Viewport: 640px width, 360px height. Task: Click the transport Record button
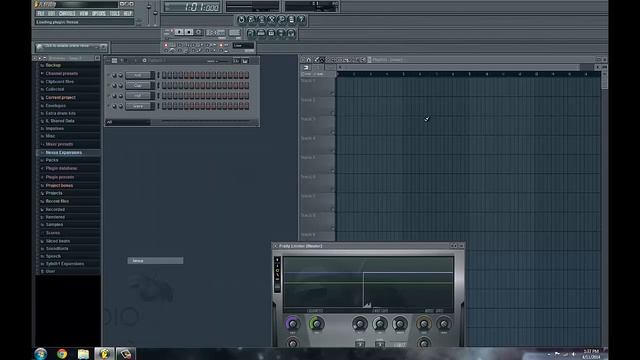click(x=199, y=32)
